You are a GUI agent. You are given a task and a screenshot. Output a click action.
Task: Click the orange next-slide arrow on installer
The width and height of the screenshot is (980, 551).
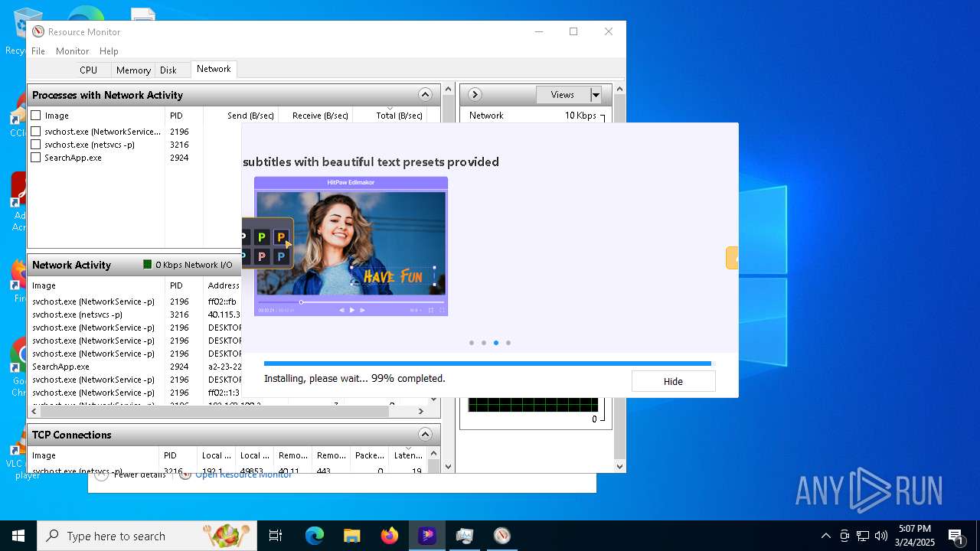click(x=732, y=259)
